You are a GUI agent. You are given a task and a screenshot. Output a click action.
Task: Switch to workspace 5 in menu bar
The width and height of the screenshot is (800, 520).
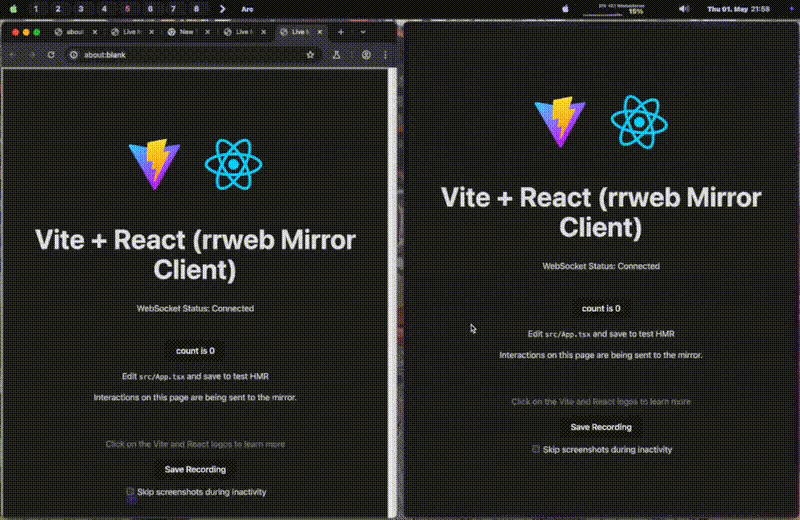pyautogui.click(x=128, y=9)
